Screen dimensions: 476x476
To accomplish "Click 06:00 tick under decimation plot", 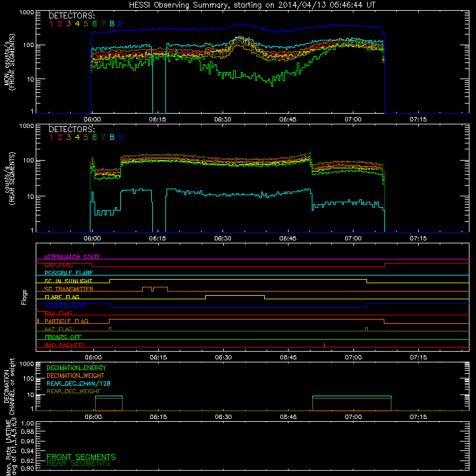I will pyautogui.click(x=93, y=417).
